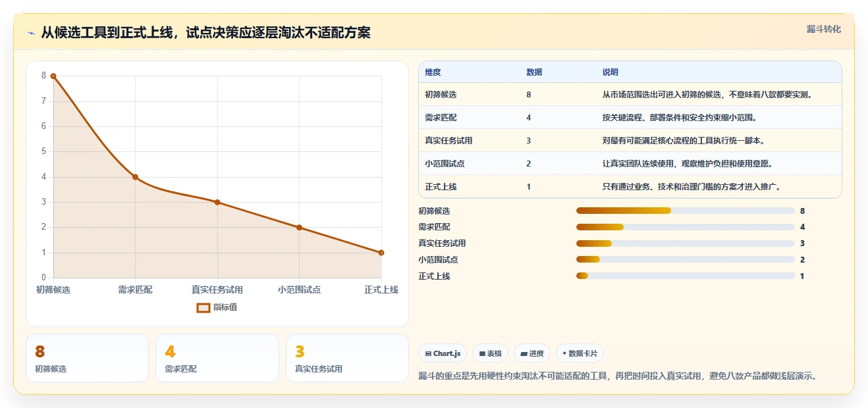Click the 维度 column header

(x=433, y=72)
